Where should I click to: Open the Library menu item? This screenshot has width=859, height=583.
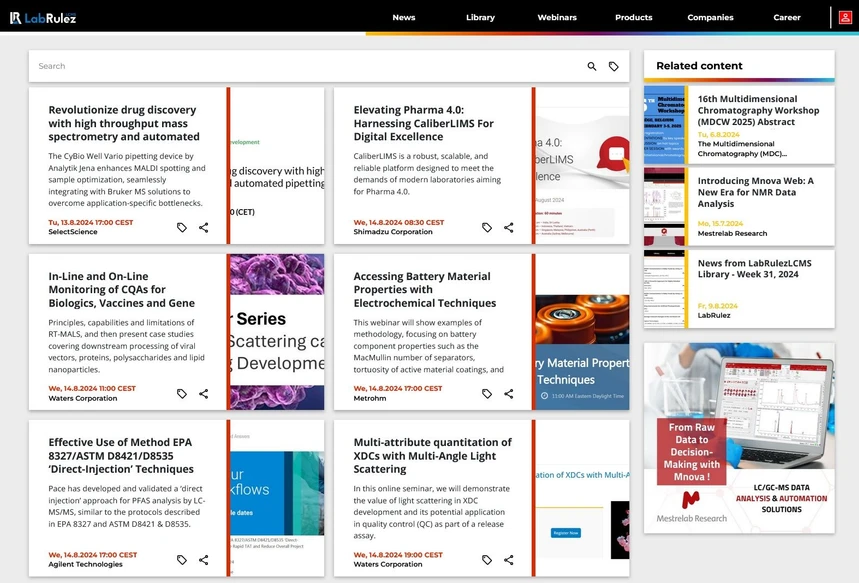click(480, 17)
